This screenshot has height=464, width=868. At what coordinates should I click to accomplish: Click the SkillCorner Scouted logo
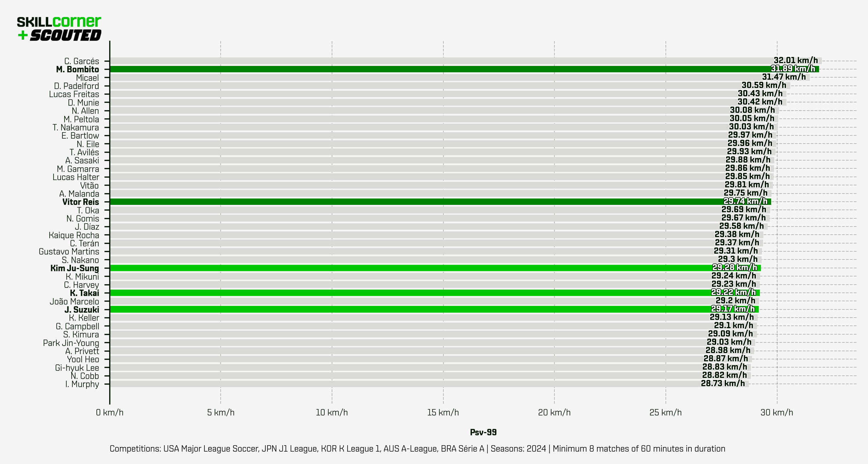point(59,29)
